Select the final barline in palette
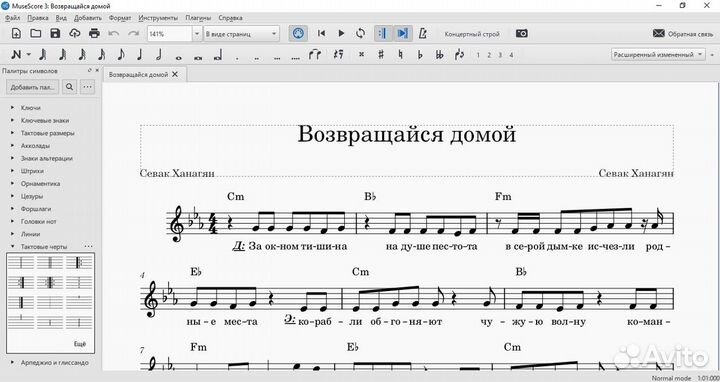 pyautogui.click(x=21, y=303)
